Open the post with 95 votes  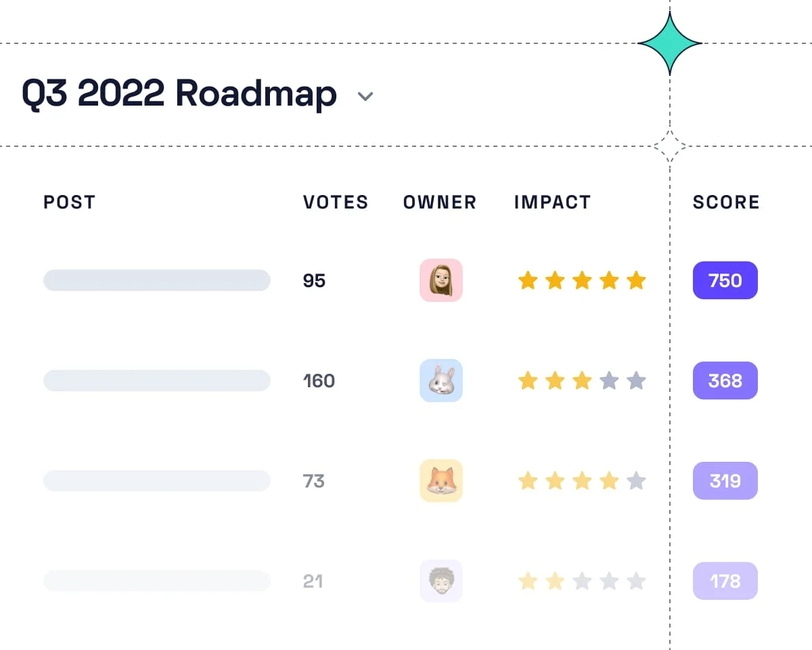[x=157, y=280]
